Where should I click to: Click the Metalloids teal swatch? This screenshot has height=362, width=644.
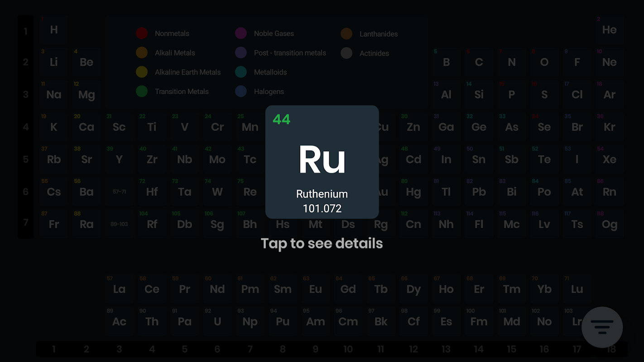(x=241, y=72)
